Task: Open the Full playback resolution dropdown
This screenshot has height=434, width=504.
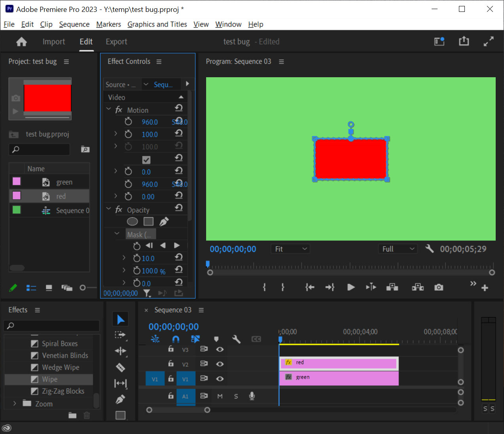Action: [398, 248]
